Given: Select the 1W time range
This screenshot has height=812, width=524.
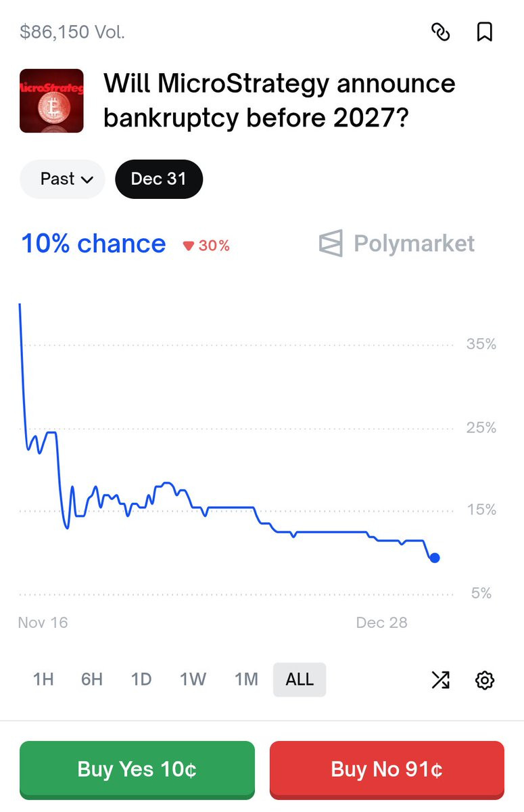Looking at the screenshot, I should point(193,679).
